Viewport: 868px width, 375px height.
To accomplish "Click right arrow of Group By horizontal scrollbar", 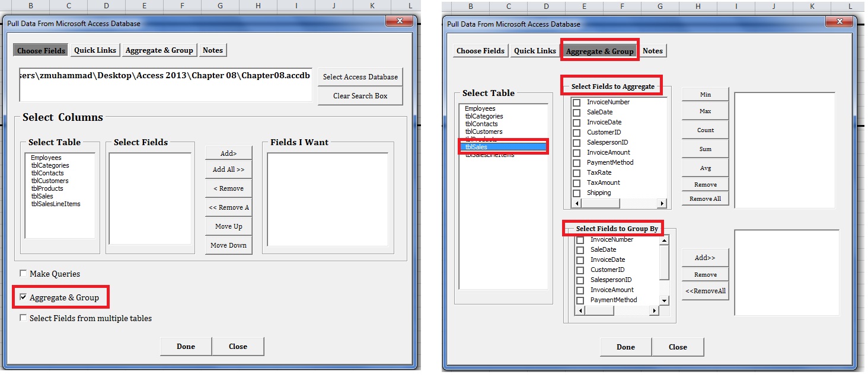I will point(655,310).
